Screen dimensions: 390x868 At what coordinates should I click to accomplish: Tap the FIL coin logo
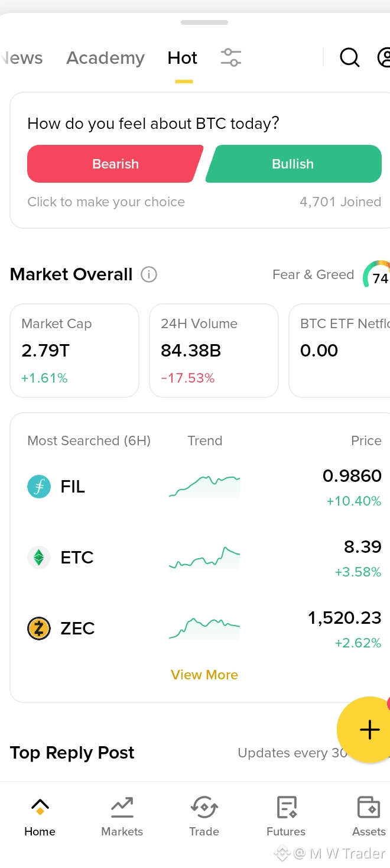(39, 487)
